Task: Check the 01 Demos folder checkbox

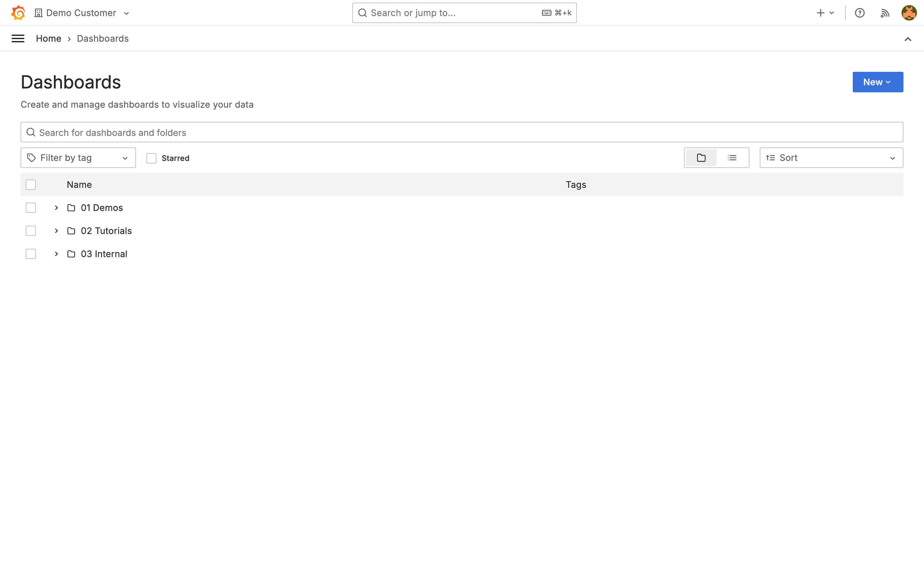Action: click(x=31, y=208)
